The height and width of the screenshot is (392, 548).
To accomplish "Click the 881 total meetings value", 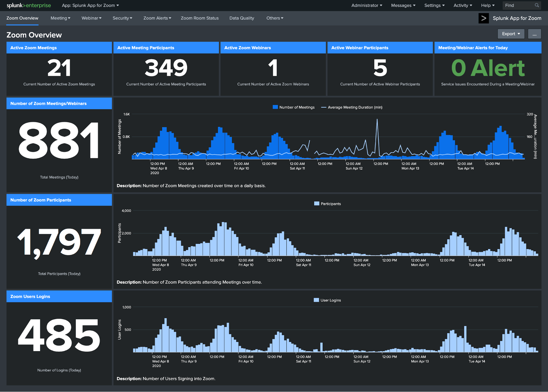I will pyautogui.click(x=59, y=140).
